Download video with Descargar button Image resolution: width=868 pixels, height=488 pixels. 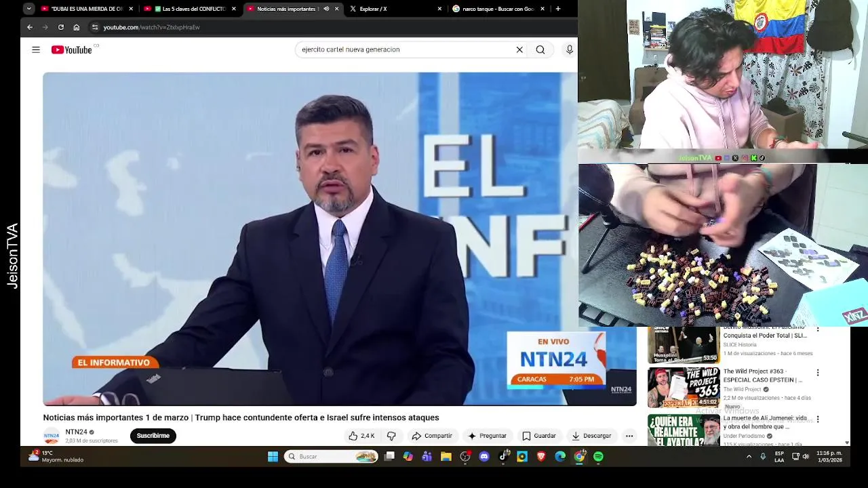click(591, 436)
